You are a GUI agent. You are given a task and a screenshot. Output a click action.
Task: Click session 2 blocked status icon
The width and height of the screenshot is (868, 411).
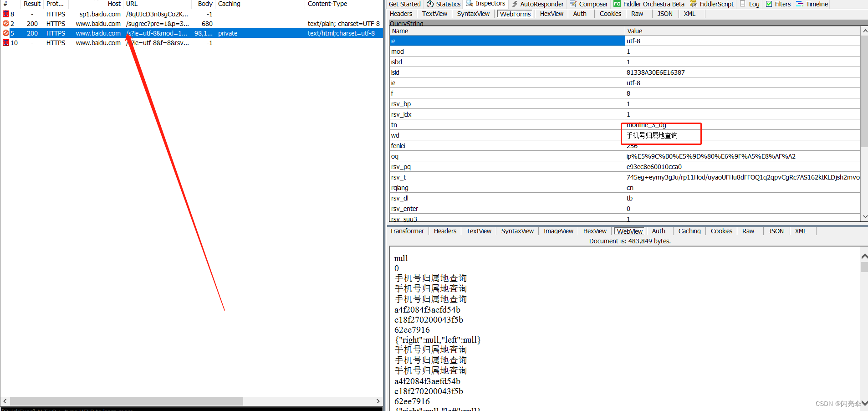point(6,24)
